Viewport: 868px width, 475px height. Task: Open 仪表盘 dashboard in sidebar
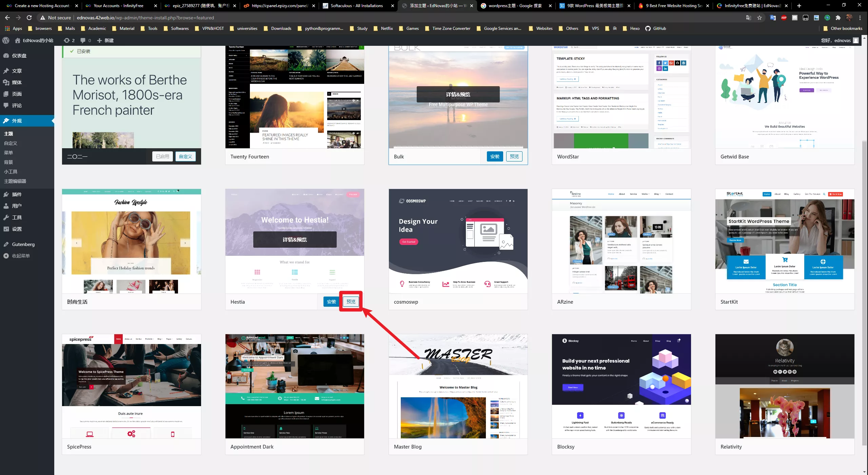pos(19,56)
